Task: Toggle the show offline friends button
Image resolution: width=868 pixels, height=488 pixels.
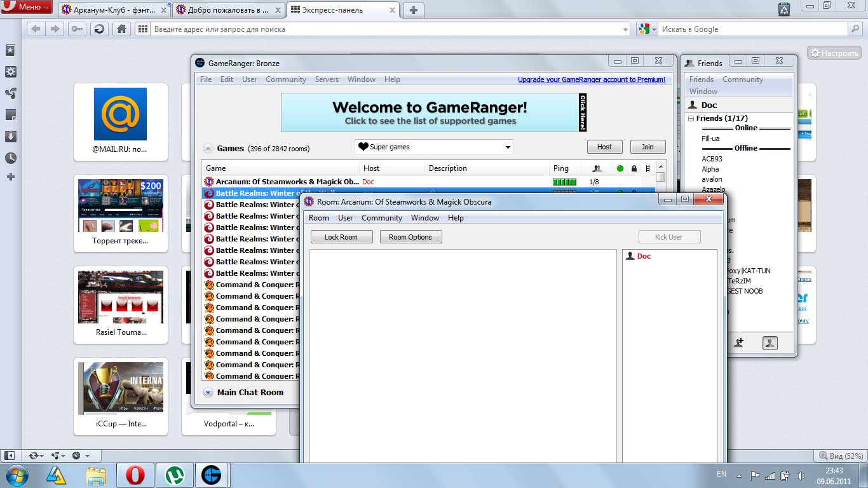Action: 770,342
